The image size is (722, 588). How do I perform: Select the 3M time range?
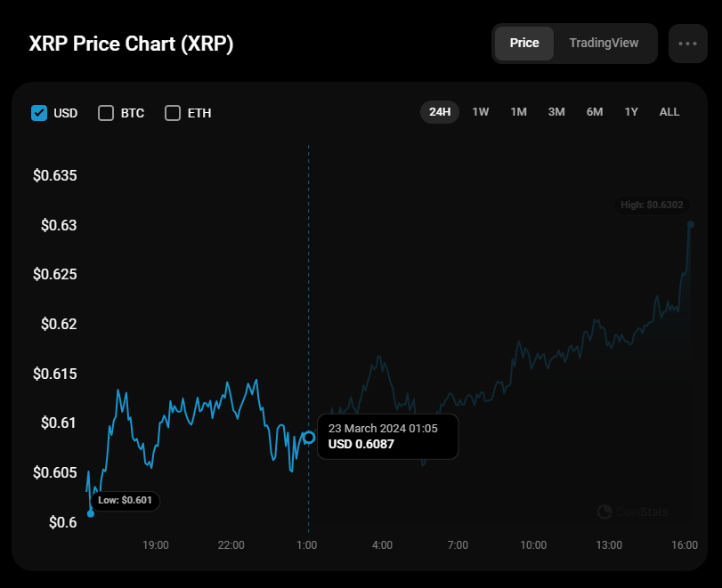[556, 112]
